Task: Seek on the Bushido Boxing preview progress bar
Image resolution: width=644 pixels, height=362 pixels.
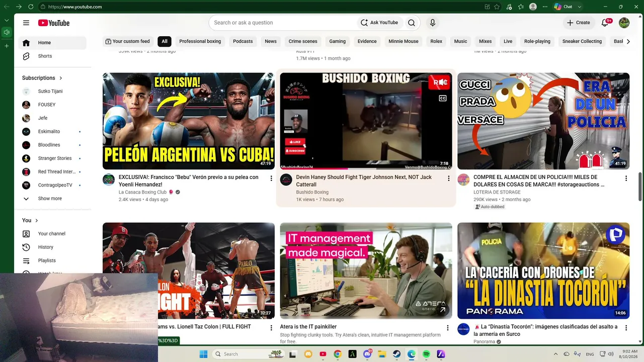Action: 366,168
